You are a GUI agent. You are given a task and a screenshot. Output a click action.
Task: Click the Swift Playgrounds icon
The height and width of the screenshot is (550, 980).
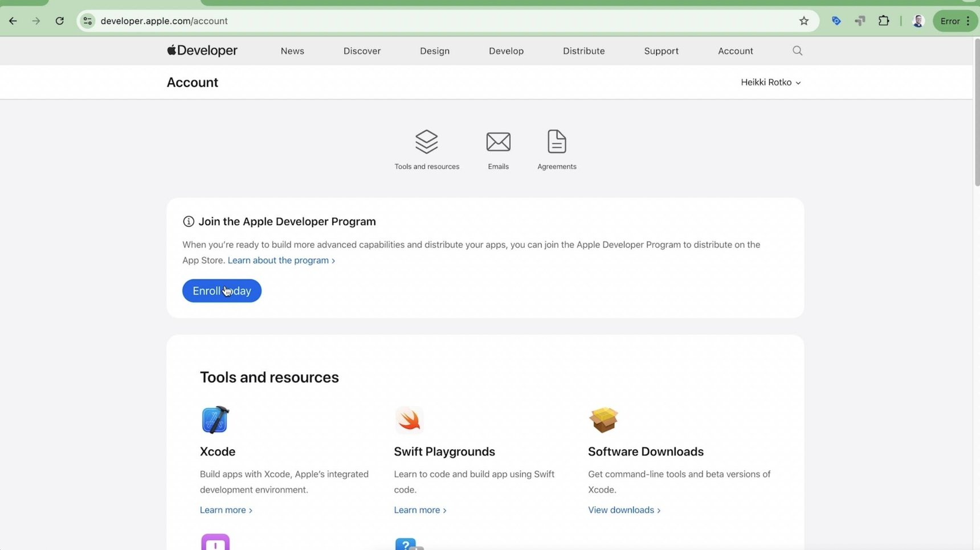click(409, 419)
